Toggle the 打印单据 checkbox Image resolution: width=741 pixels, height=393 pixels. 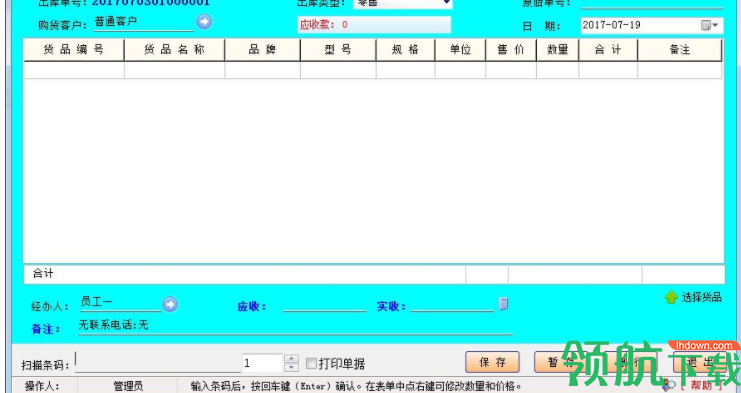tap(311, 363)
